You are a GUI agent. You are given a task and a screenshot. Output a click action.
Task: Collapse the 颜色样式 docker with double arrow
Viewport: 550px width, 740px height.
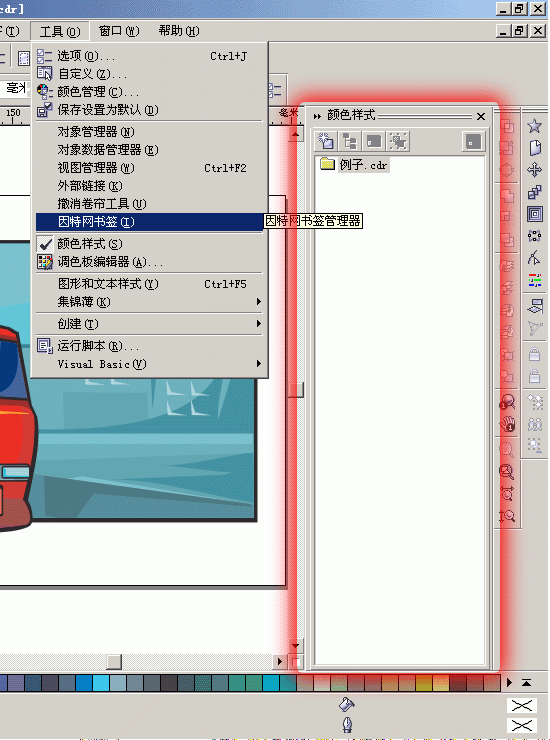pyautogui.click(x=317, y=116)
